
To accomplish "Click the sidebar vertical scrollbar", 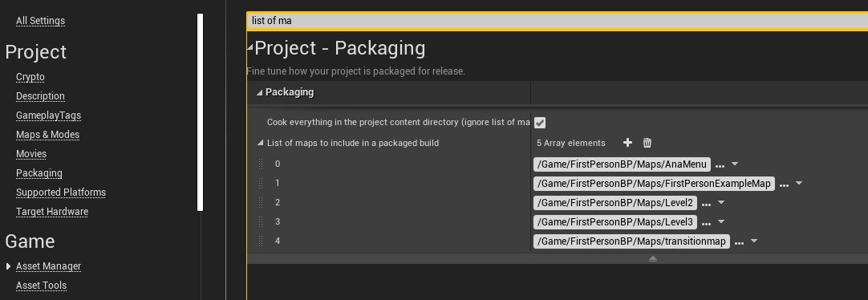I will coord(201,112).
